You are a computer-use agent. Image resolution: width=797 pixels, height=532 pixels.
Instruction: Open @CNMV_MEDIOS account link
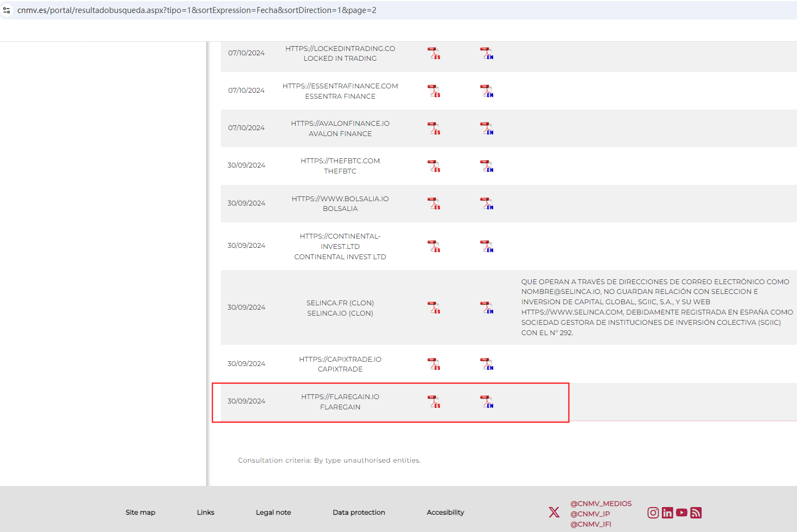click(601, 504)
